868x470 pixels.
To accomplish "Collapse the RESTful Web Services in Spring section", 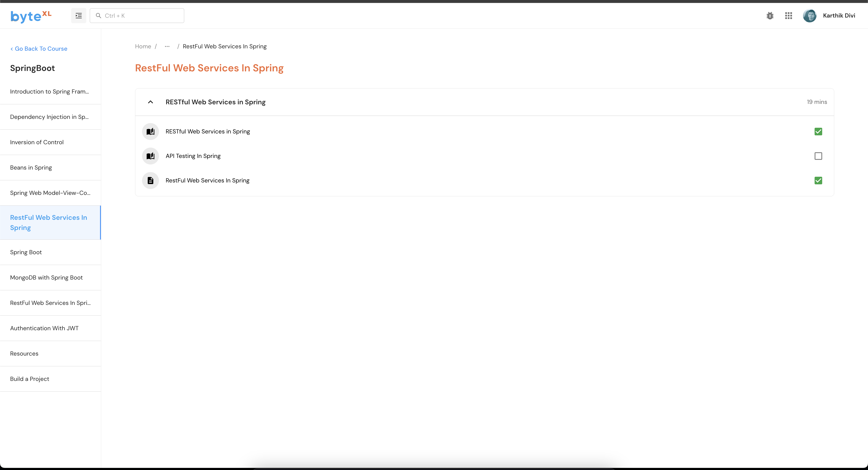I will pyautogui.click(x=150, y=102).
